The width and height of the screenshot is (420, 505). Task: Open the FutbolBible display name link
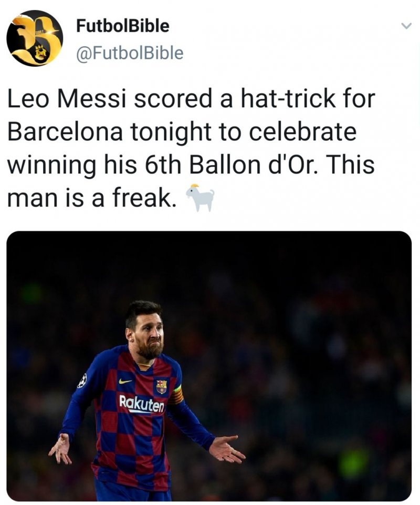coord(123,26)
